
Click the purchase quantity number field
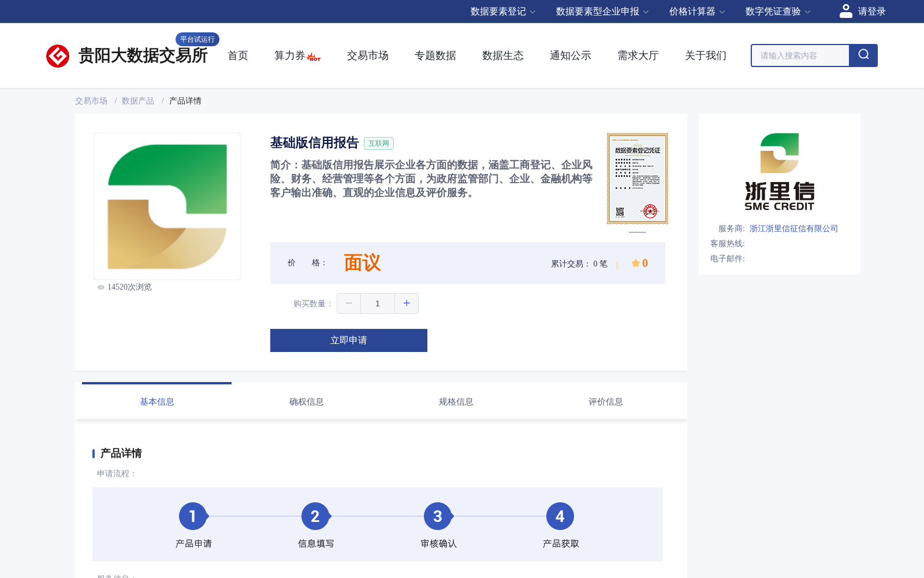pos(378,303)
